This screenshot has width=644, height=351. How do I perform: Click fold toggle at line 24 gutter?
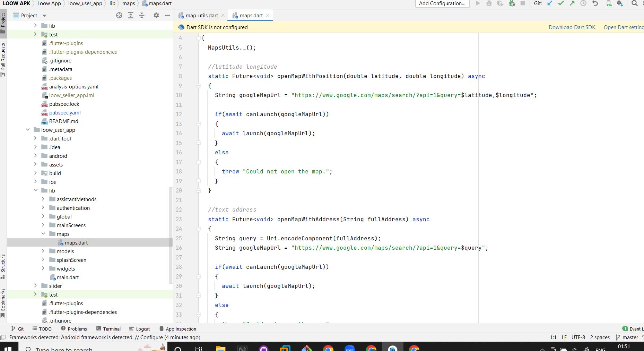tap(199, 229)
